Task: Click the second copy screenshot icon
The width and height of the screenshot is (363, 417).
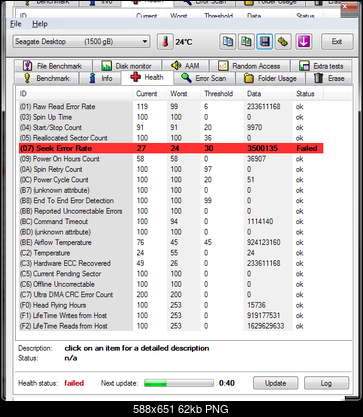Action: click(x=246, y=42)
